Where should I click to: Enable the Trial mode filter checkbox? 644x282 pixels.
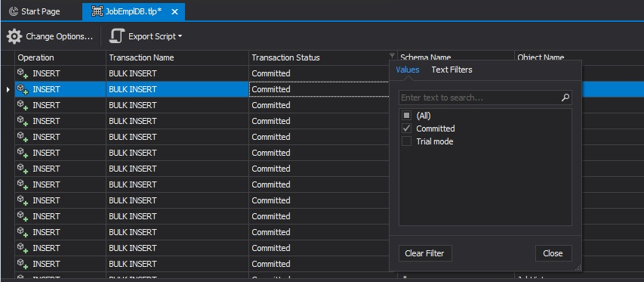pos(406,141)
